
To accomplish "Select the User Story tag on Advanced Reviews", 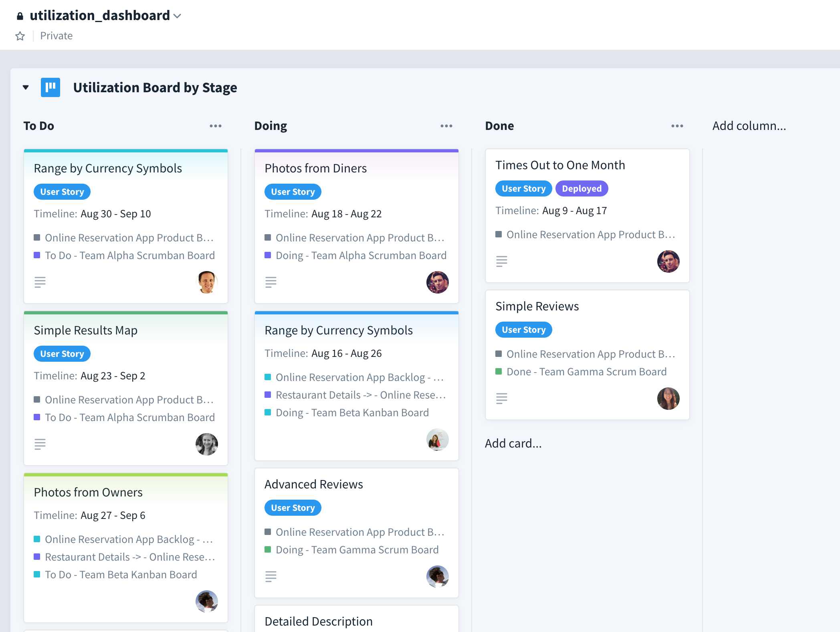I will [x=293, y=507].
